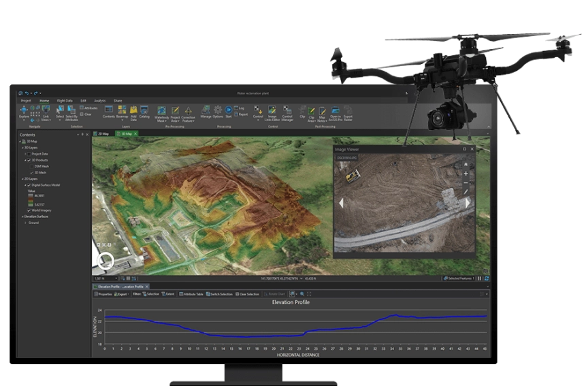Uncheck the Digital Surface Model layer
This screenshot has width=588, height=386.
pyautogui.click(x=29, y=184)
